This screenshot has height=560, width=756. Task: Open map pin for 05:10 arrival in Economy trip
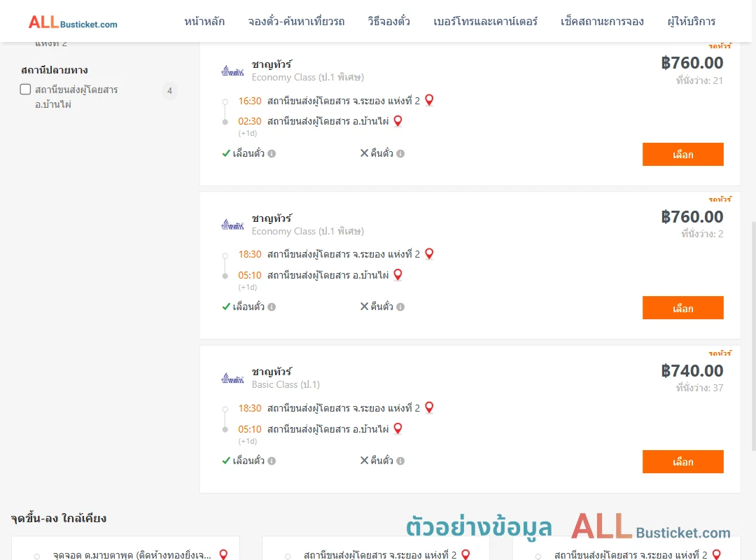[398, 275]
